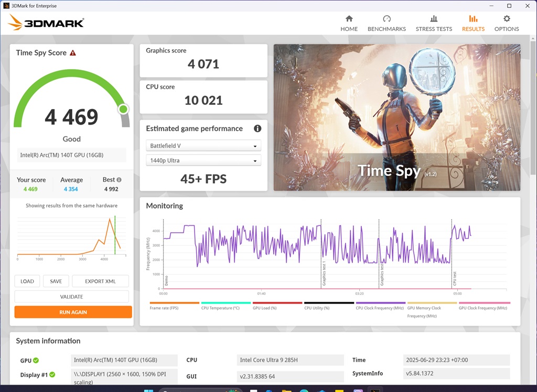Click Your score value 4 469 in green
Viewport: 537px width, 392px height.
(30, 189)
